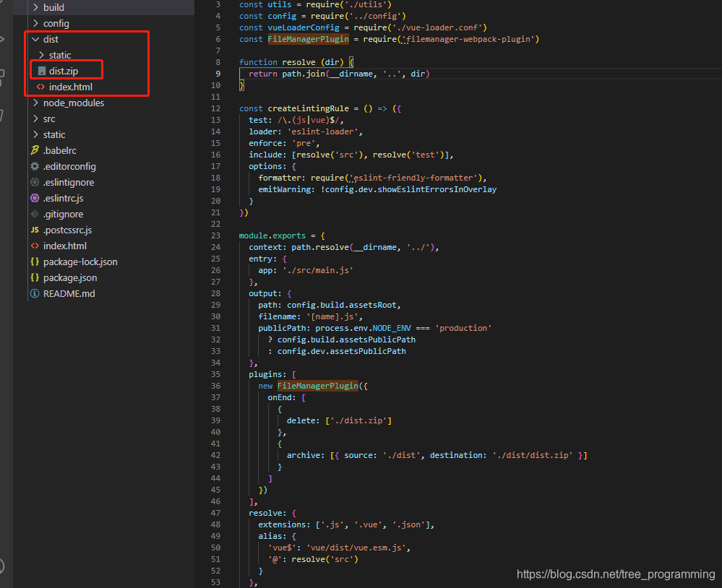
Task: Select the node_modules folder label
Action: click(x=74, y=103)
